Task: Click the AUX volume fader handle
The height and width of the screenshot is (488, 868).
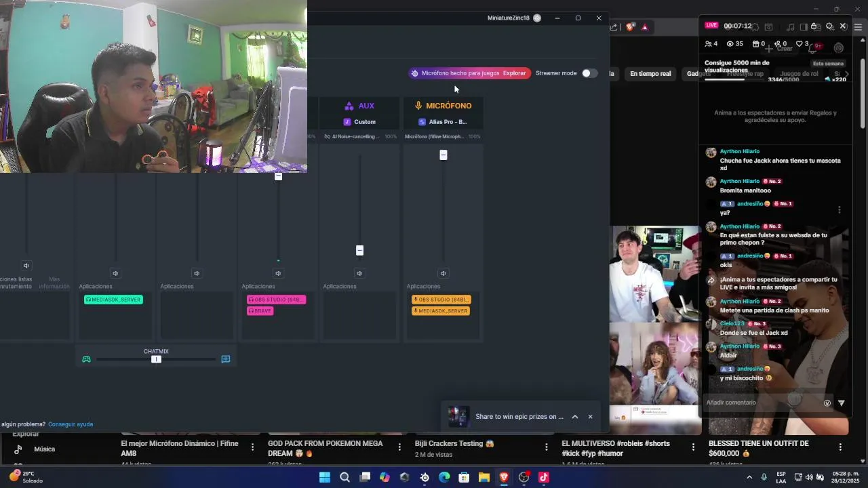Action: point(359,251)
